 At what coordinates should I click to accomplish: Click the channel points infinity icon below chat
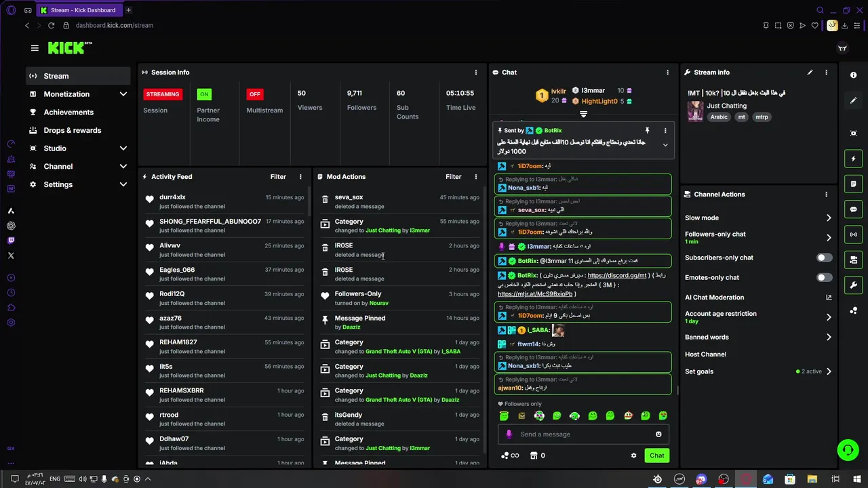[510, 455]
